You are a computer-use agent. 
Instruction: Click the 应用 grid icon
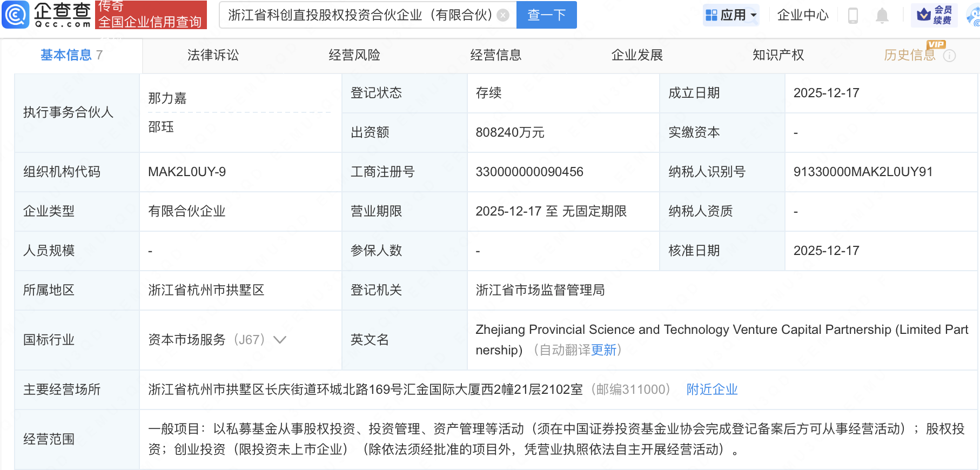pyautogui.click(x=711, y=15)
